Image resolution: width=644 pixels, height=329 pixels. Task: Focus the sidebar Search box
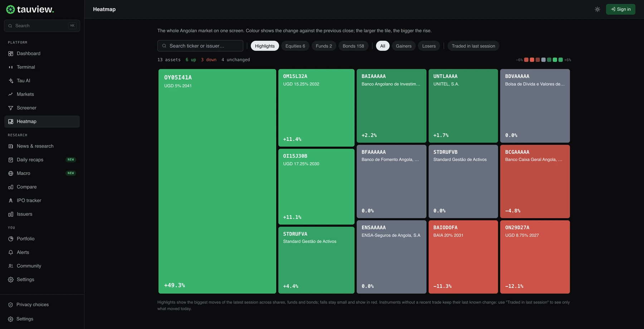[42, 26]
